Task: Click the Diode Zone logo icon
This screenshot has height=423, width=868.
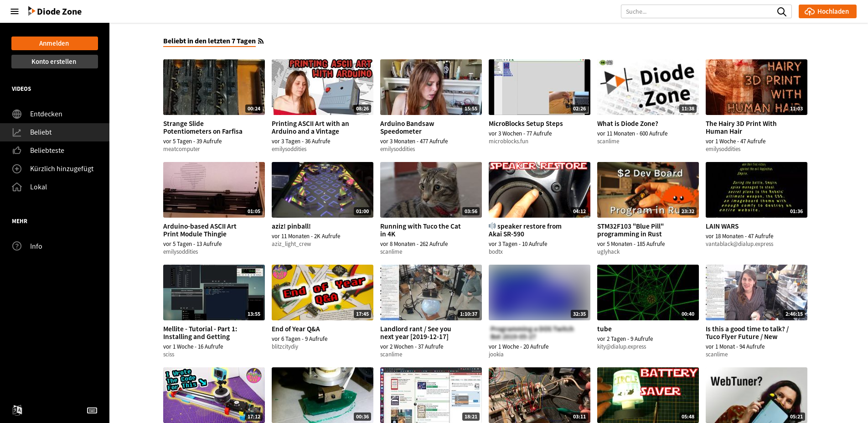Action: point(31,11)
